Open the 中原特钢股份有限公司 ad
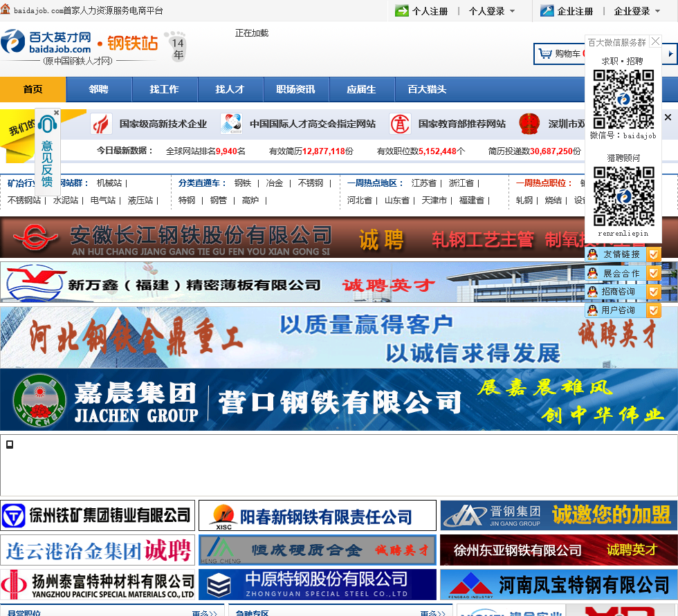This screenshot has width=678, height=616. click(x=318, y=584)
